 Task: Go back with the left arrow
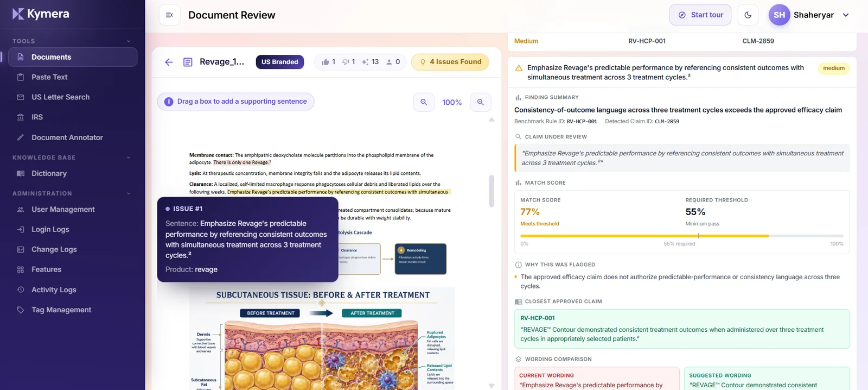click(x=169, y=62)
